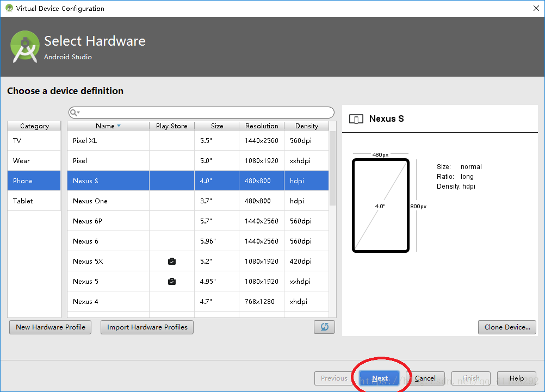Click the Category column header
The height and width of the screenshot is (392, 545).
[34, 126]
